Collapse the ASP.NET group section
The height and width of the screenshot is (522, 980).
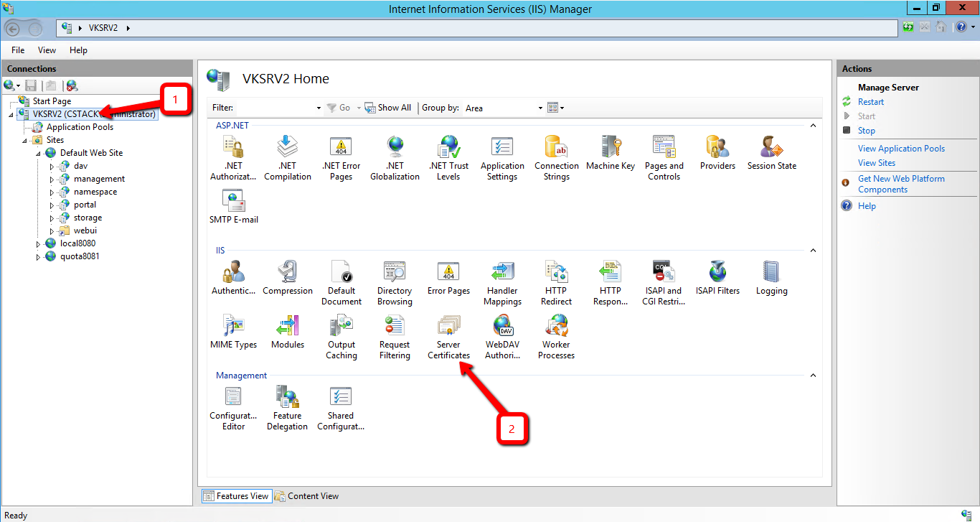pyautogui.click(x=813, y=126)
